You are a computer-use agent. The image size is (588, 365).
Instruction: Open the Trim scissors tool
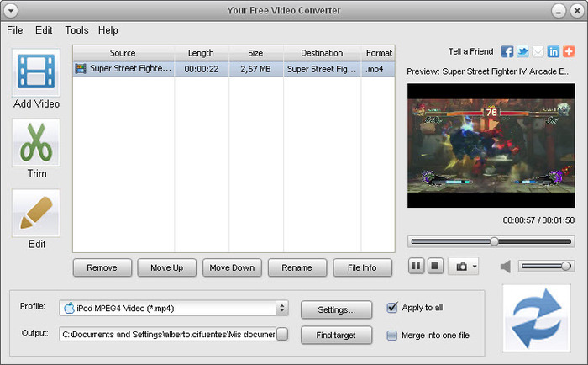pyautogui.click(x=36, y=143)
